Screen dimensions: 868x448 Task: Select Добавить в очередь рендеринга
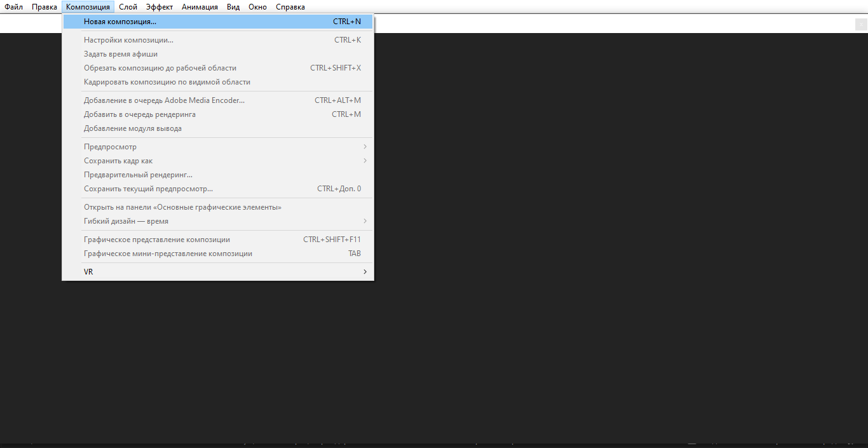(x=218, y=114)
